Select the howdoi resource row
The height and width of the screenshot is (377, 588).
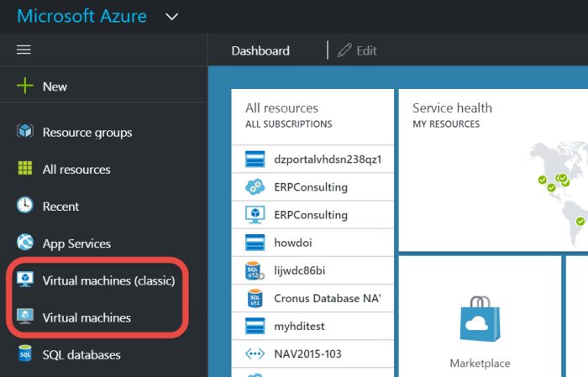click(x=312, y=243)
